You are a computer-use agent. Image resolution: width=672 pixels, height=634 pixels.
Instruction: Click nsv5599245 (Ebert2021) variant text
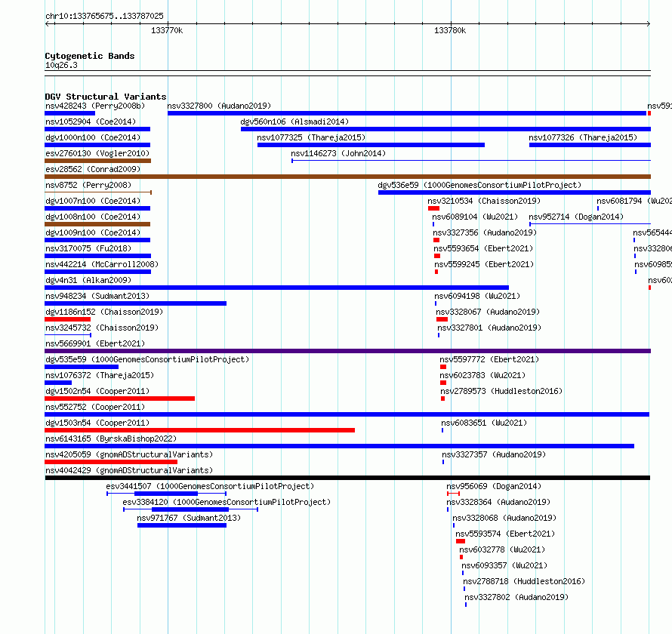(x=484, y=264)
